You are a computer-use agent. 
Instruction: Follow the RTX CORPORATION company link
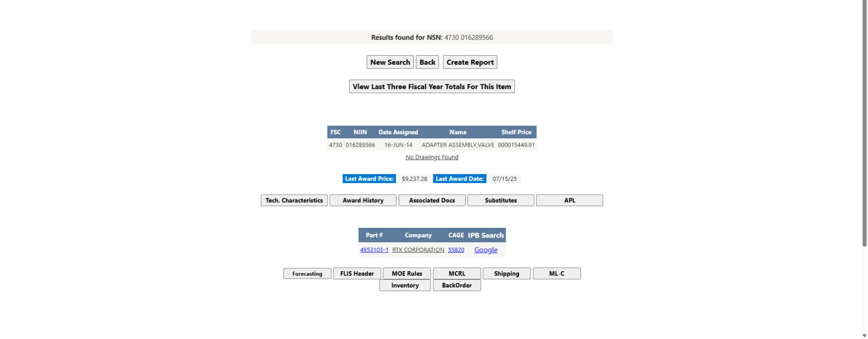(x=418, y=250)
